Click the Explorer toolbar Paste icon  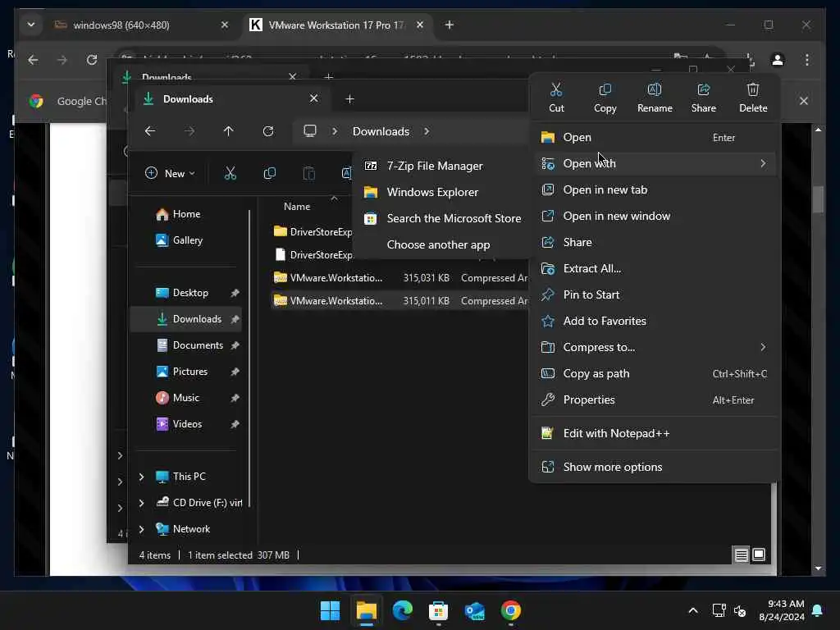coord(309,173)
